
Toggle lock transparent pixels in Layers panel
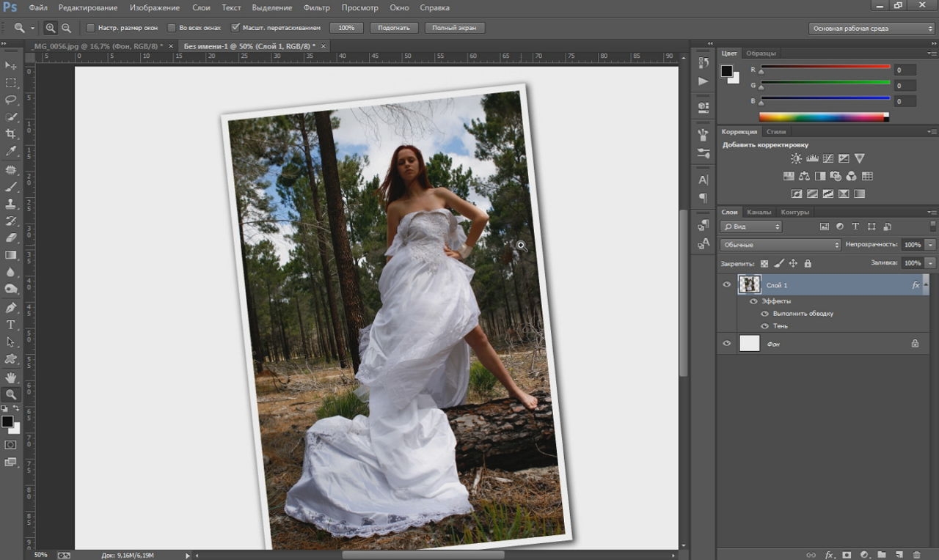coord(764,263)
